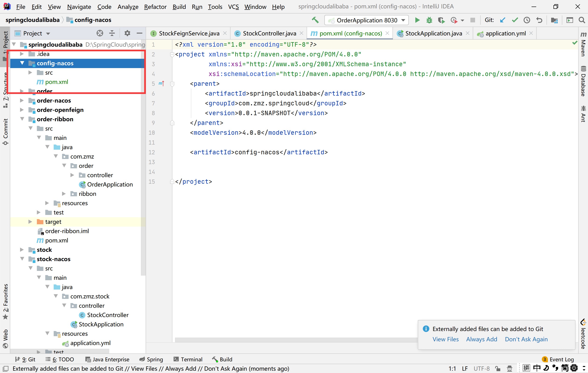
Task: Click the editor horizontal scrollbar
Action: click(x=296, y=340)
